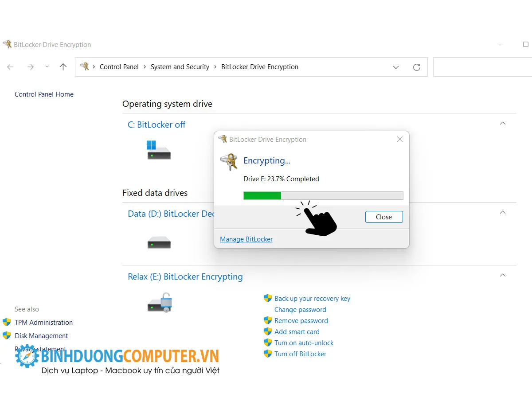Refresh the BitLocker Drive Encryption page
The height and width of the screenshot is (401, 532).
click(416, 67)
